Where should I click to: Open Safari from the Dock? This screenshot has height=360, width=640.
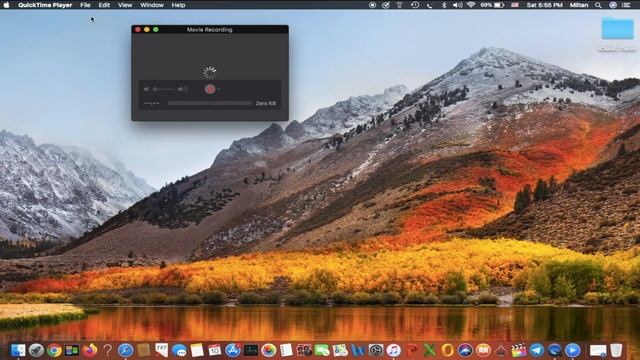pos(126,350)
